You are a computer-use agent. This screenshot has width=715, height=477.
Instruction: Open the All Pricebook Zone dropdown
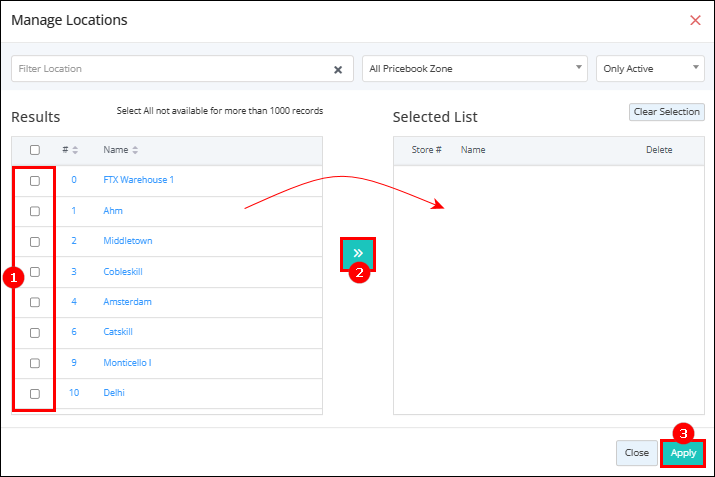[475, 69]
